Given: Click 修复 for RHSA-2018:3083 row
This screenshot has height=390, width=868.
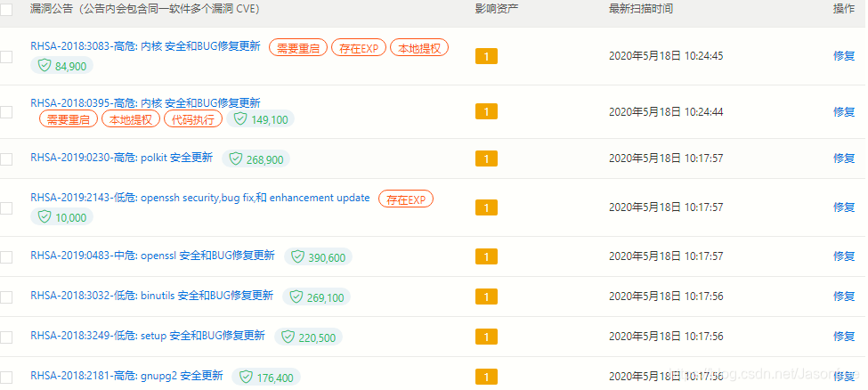Looking at the screenshot, I should pyautogui.click(x=844, y=56).
